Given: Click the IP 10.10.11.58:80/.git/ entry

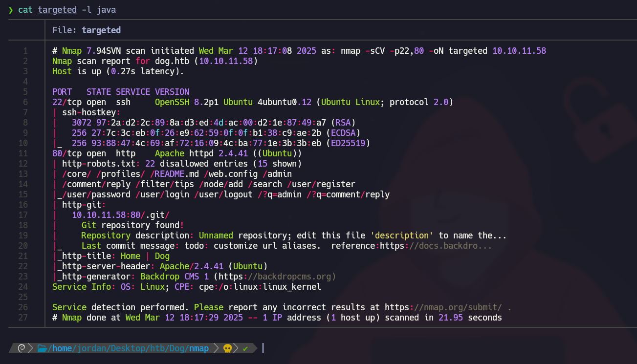Looking at the screenshot, I should pyautogui.click(x=121, y=215).
